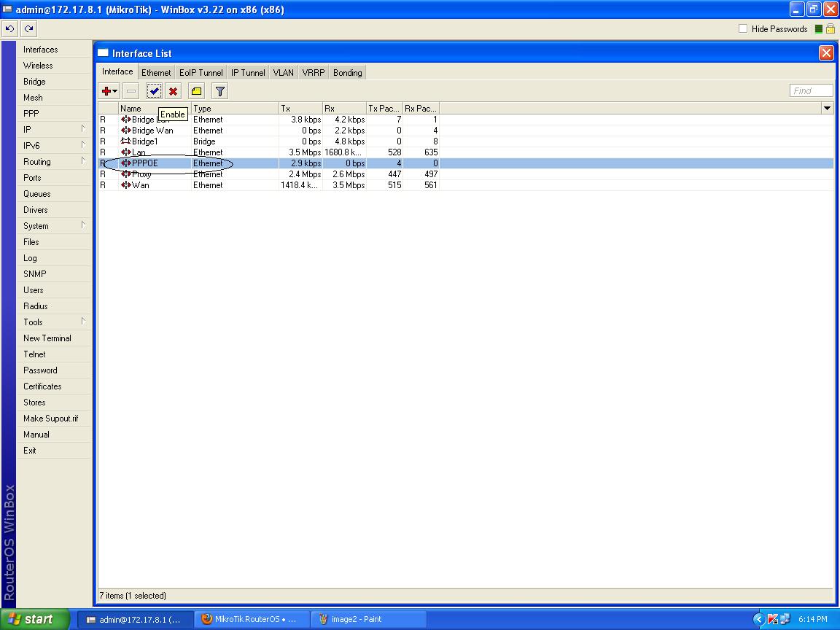Open the Log menu
Viewport: 840px width, 630px height.
click(x=53, y=258)
